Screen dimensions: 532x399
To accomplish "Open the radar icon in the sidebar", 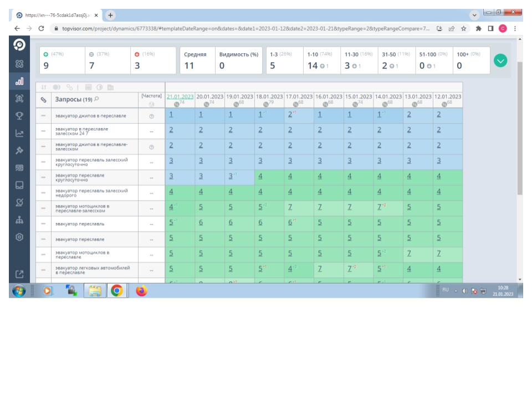I will click(x=19, y=203).
